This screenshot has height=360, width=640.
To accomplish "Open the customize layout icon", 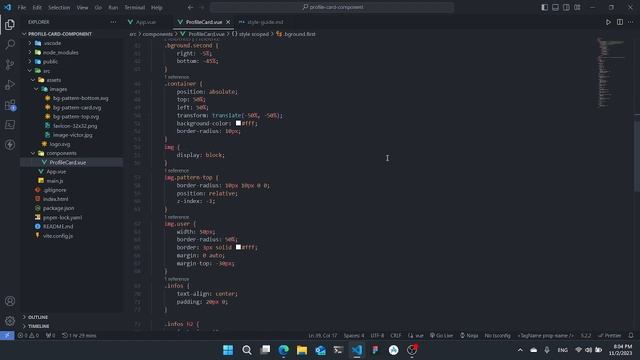I will pos(577,7).
